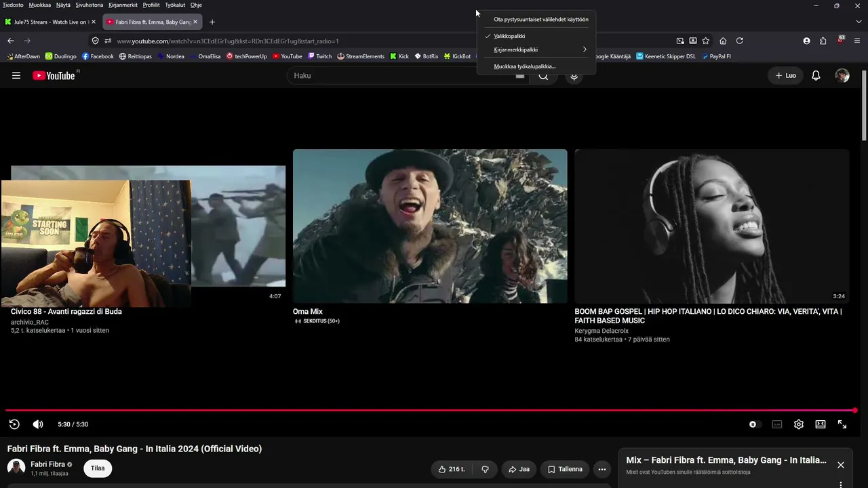This screenshot has height=488, width=868.
Task: Open the Fabri Fibra channel avatar
Action: click(x=16, y=468)
